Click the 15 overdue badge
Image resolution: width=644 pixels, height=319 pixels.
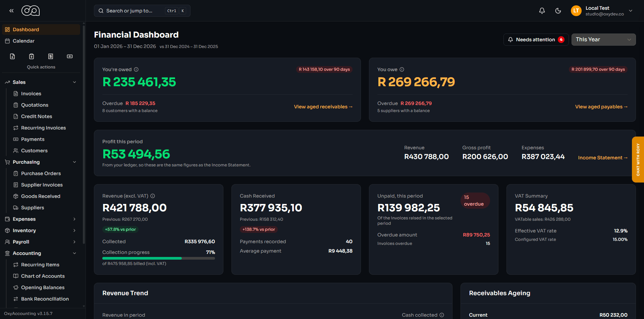(475, 201)
